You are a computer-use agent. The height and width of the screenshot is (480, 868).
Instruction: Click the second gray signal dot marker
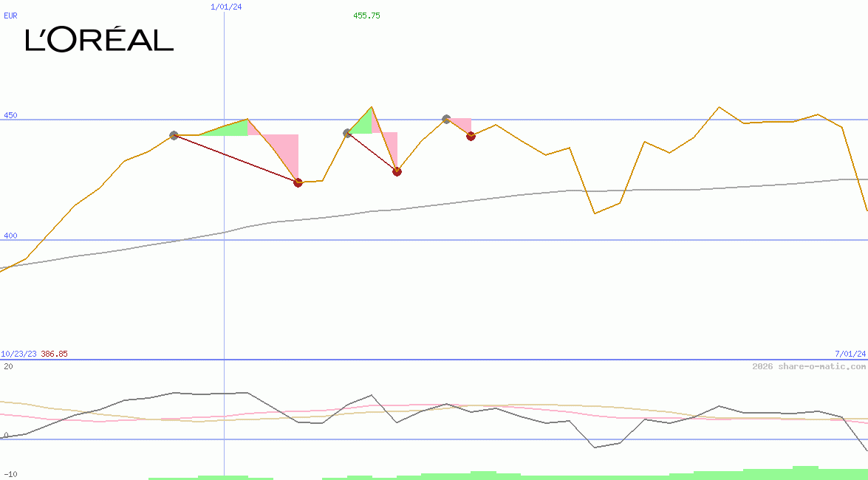pyautogui.click(x=347, y=133)
